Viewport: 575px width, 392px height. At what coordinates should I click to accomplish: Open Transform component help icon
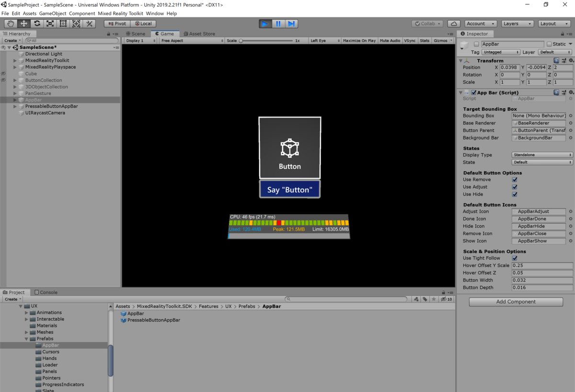point(556,60)
